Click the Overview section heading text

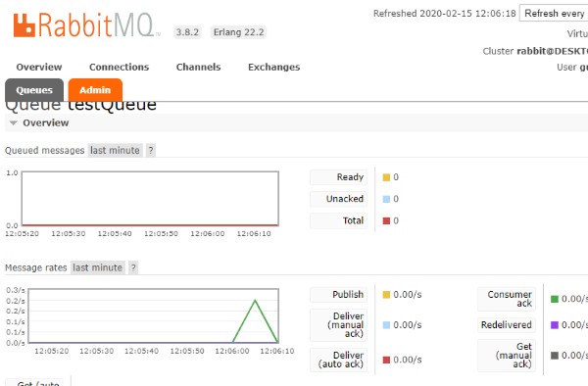(x=46, y=122)
